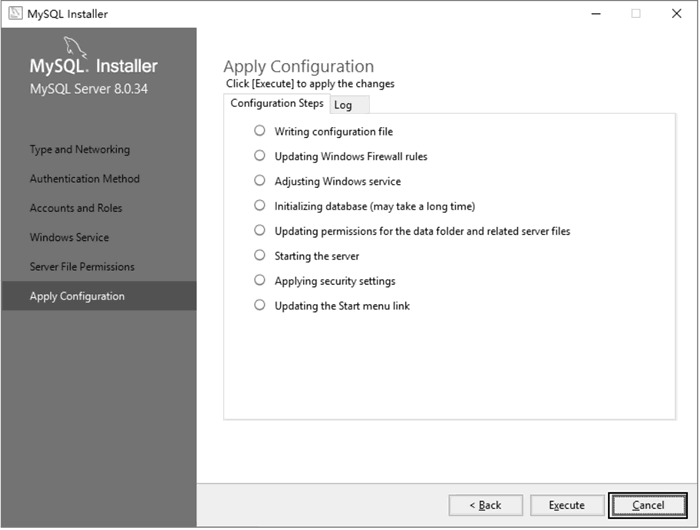Image resolution: width=700 pixels, height=530 pixels.
Task: Click the text 'Starting the server'
Action: pos(317,256)
